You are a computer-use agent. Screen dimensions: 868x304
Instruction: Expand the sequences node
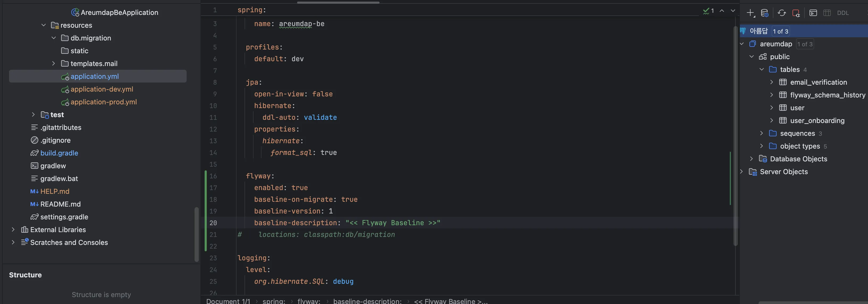click(761, 133)
